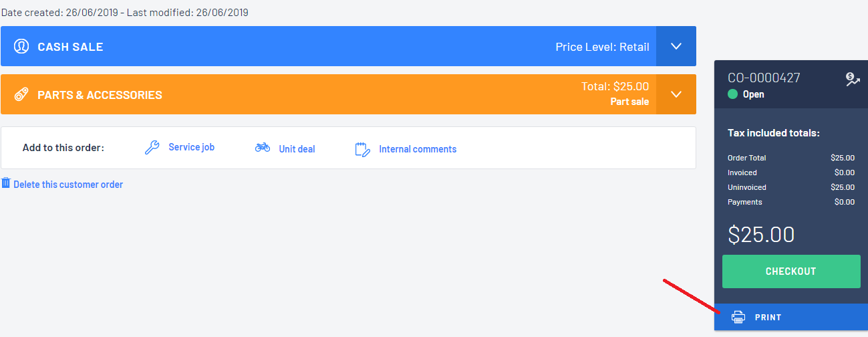Click the Price Level: Retail label

602,47
